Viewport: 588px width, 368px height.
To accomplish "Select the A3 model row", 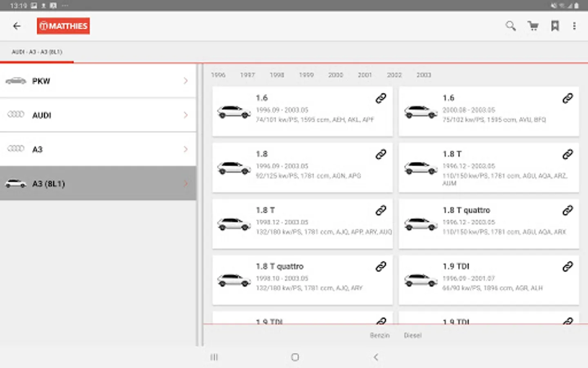I will click(x=98, y=149).
